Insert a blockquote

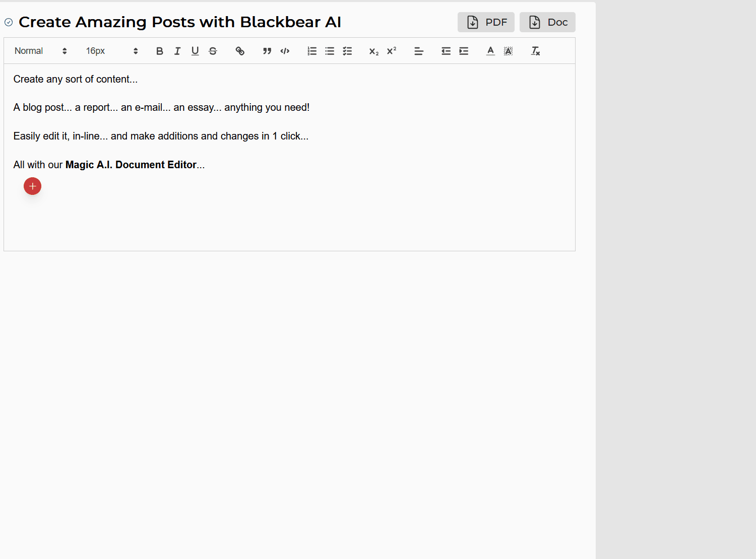pyautogui.click(x=267, y=51)
